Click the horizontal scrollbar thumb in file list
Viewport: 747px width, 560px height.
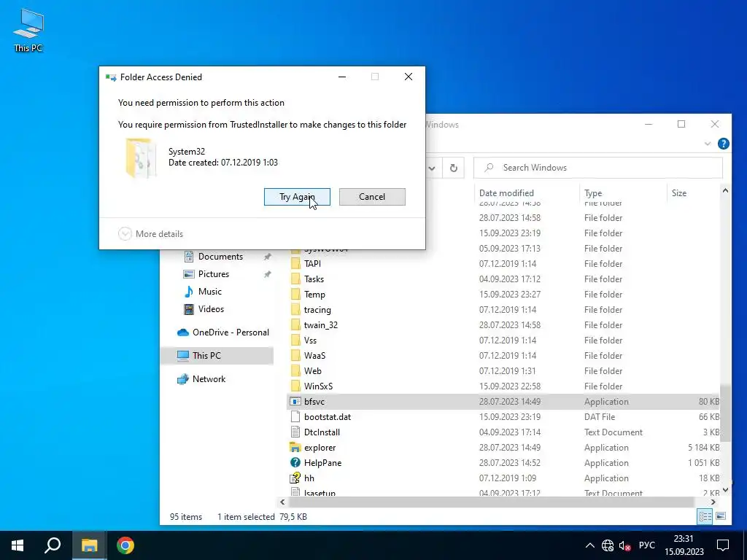click(x=491, y=502)
